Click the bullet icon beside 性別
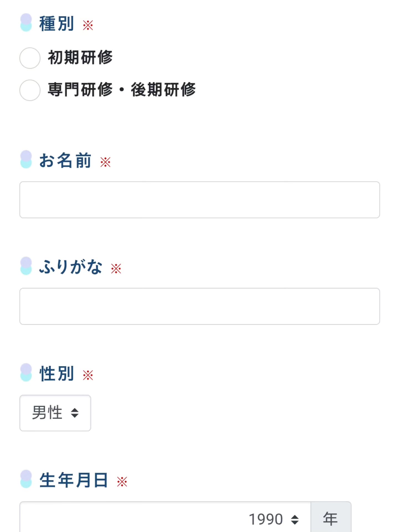 coord(26,372)
